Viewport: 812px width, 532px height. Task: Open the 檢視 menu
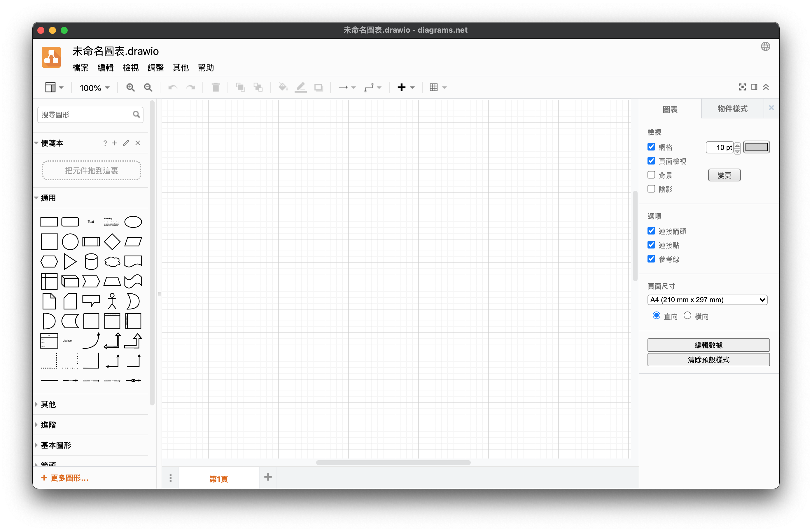click(x=130, y=68)
